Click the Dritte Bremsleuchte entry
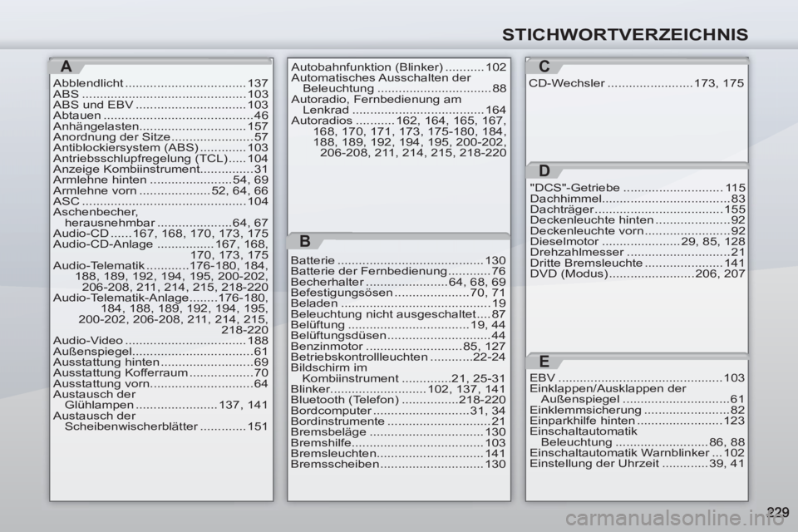 (x=638, y=263)
